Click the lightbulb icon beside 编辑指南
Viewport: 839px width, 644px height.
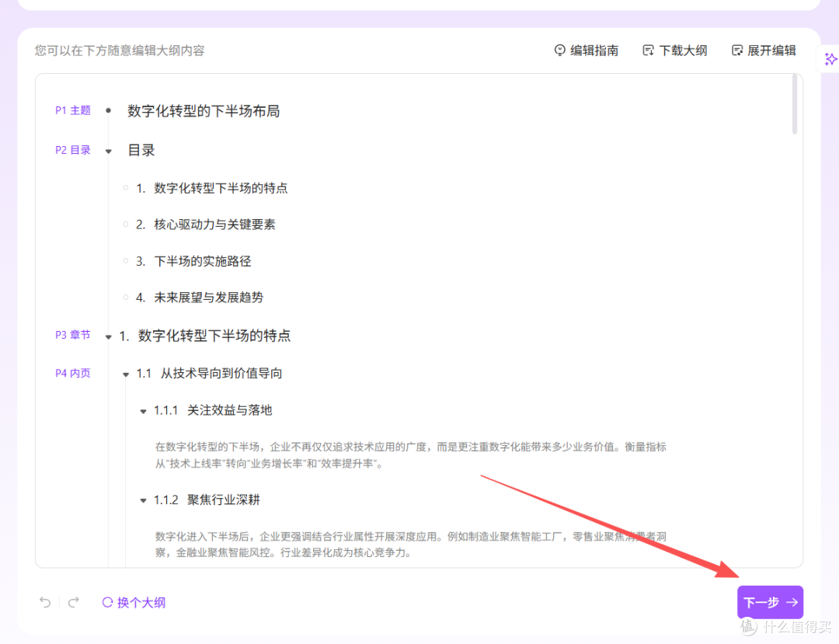tap(559, 50)
